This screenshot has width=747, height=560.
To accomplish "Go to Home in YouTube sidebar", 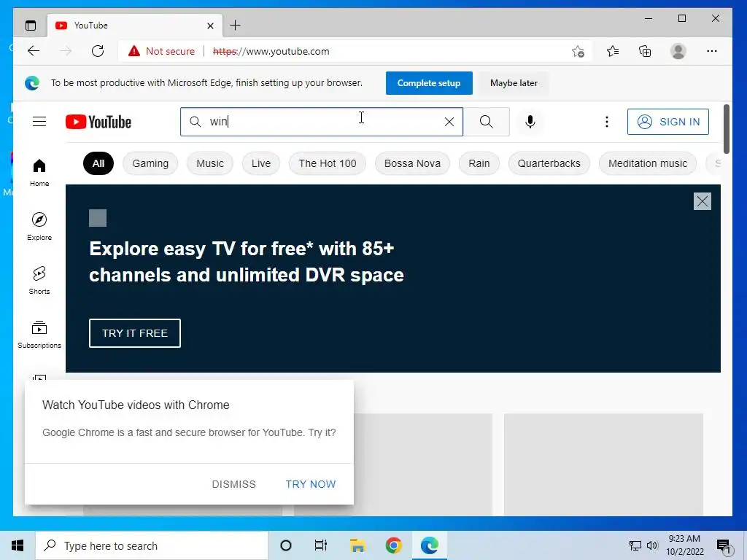I will coord(39,172).
